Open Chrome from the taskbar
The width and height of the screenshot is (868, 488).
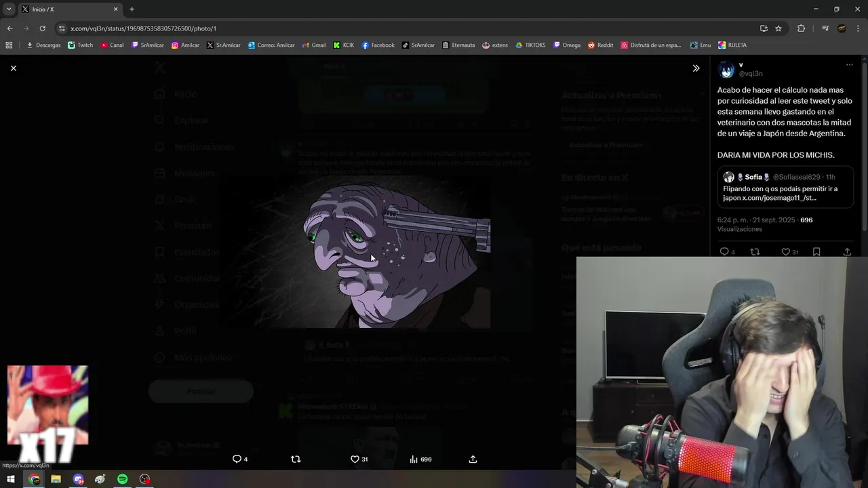tap(34, 479)
